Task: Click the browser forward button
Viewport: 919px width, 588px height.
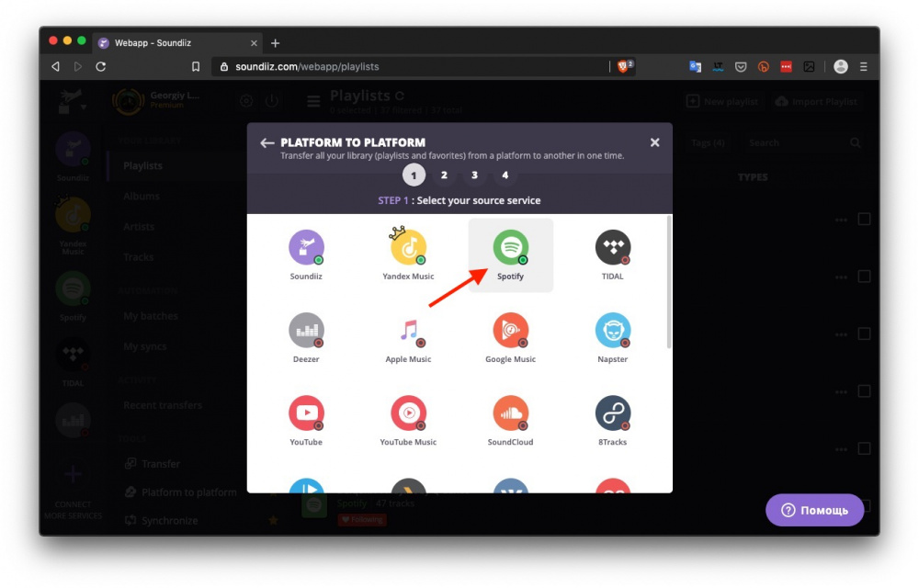Action: click(x=78, y=67)
